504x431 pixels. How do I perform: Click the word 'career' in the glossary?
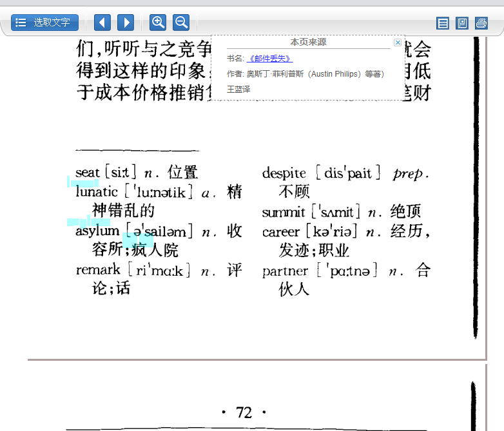(x=281, y=232)
